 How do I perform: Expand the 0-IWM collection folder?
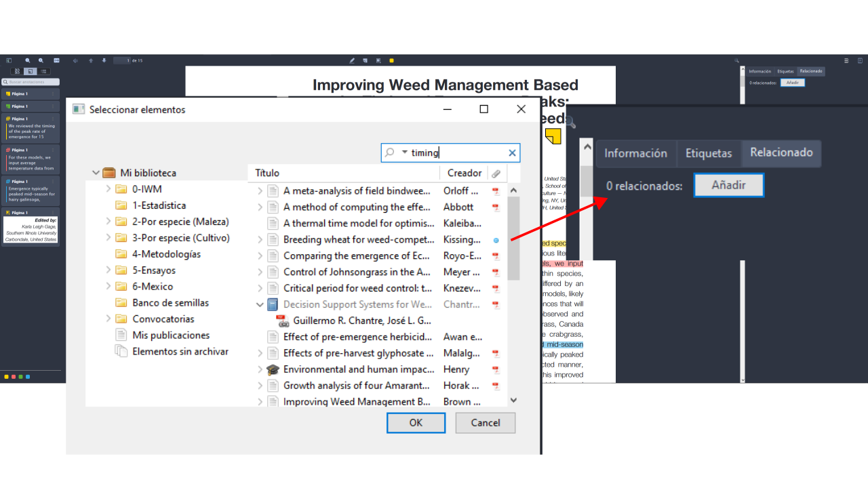tap(108, 189)
